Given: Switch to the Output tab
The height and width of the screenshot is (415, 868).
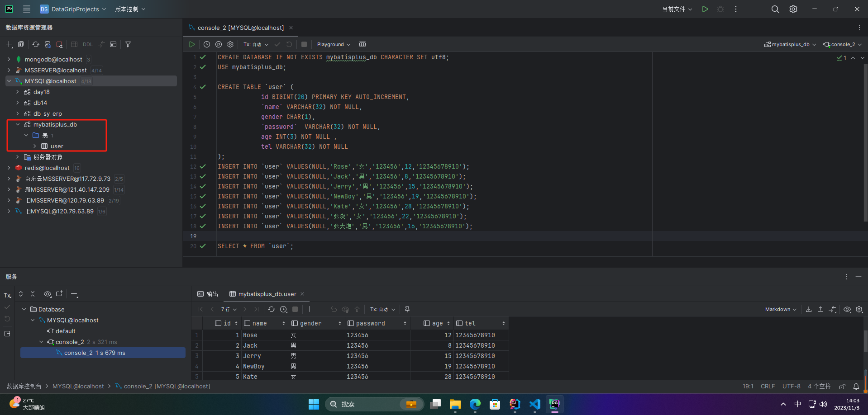Looking at the screenshot, I should pyautogui.click(x=208, y=294).
